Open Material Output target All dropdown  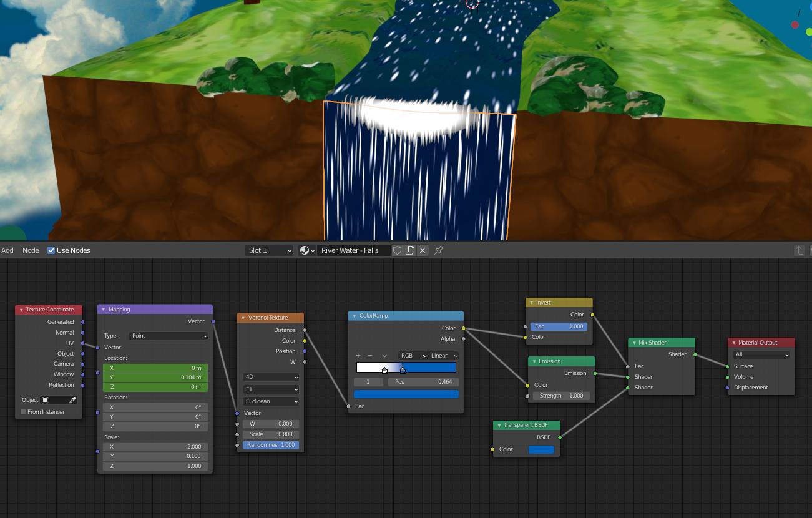pyautogui.click(x=761, y=354)
